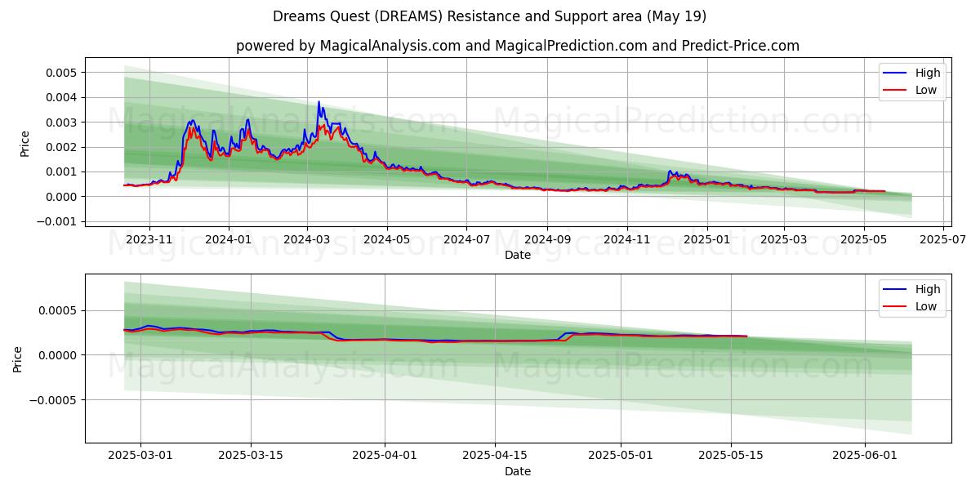
Task: Click the '2025-05-01' x-axis label
Action: point(621,456)
